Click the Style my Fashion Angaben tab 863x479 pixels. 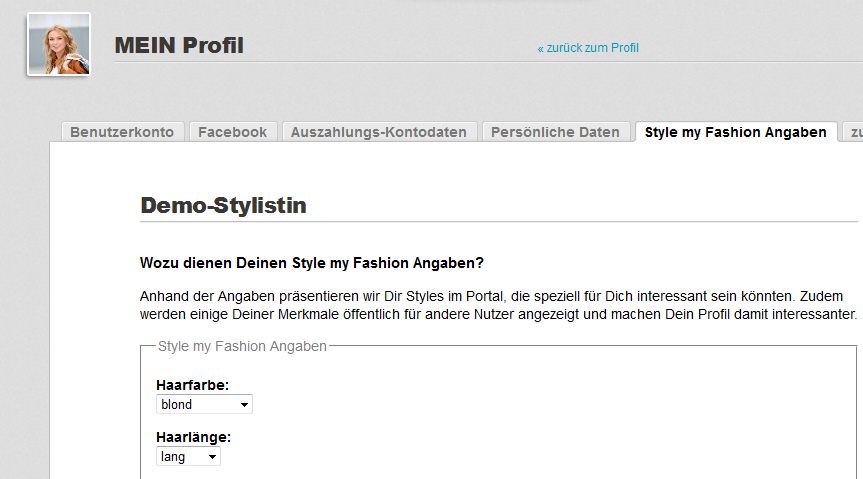pos(736,132)
